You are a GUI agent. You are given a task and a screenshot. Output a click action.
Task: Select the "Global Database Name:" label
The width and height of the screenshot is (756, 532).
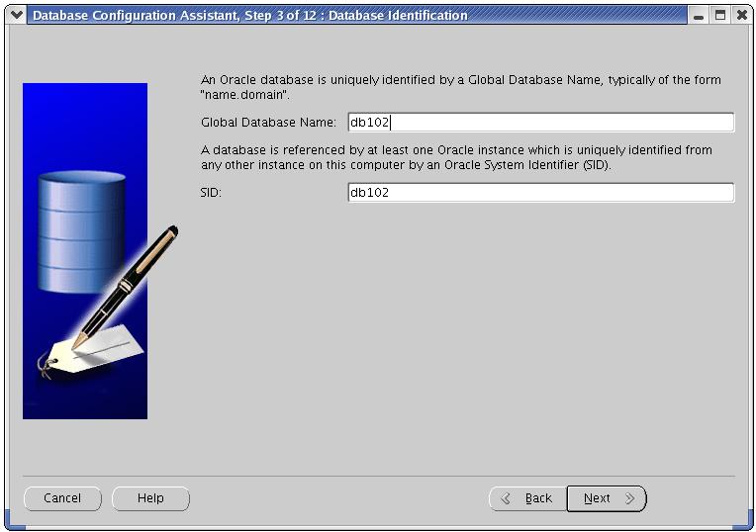pos(268,123)
